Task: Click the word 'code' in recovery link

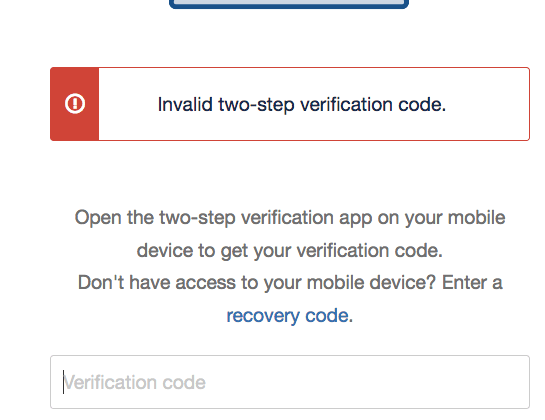Action: [x=327, y=316]
